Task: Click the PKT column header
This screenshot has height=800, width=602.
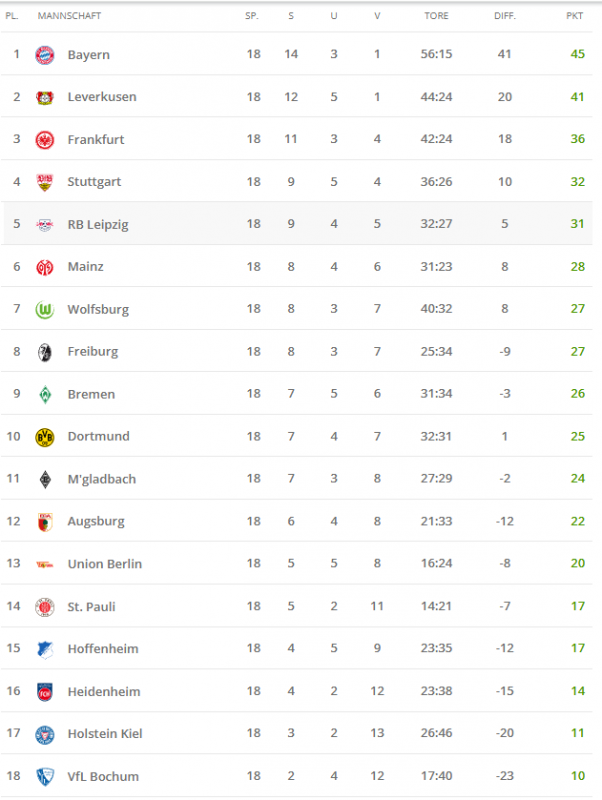Action: pos(575,16)
